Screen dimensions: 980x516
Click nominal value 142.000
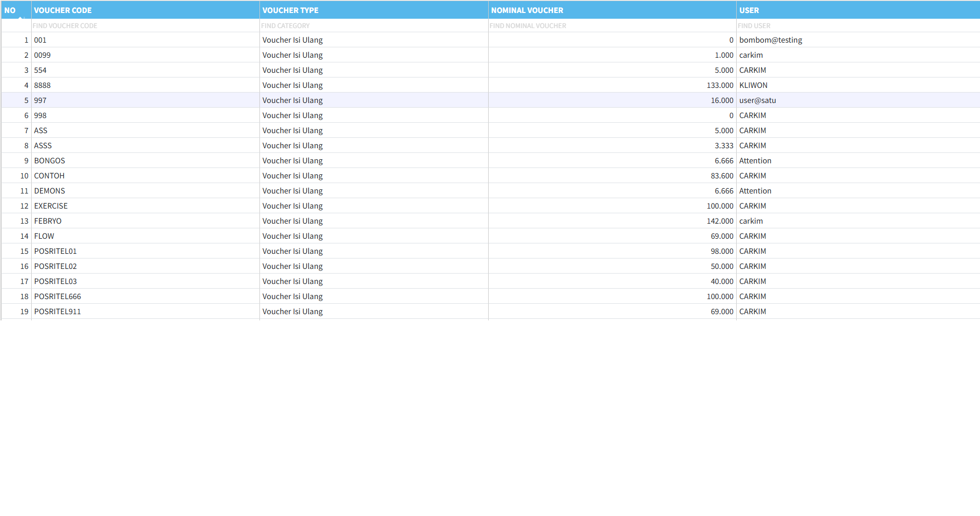pos(720,221)
